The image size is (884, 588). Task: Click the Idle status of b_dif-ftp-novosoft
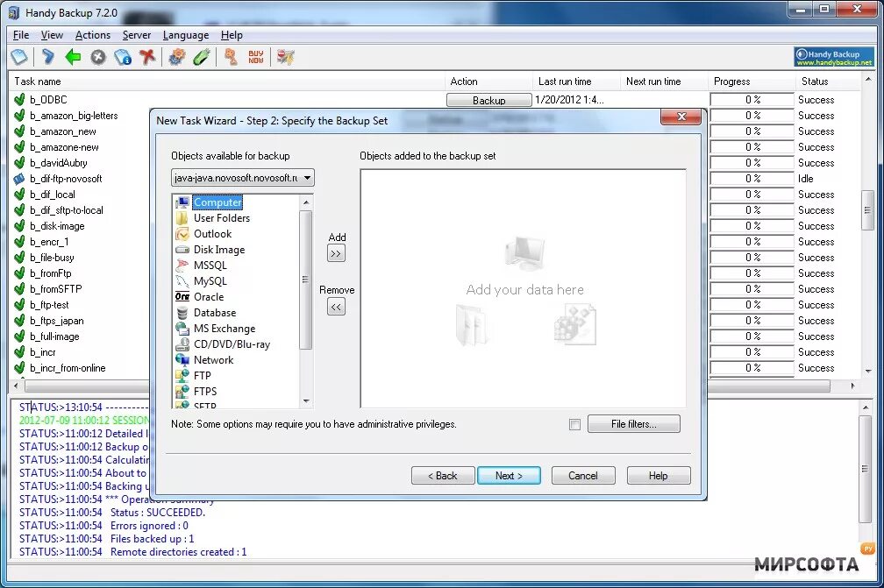(x=806, y=179)
